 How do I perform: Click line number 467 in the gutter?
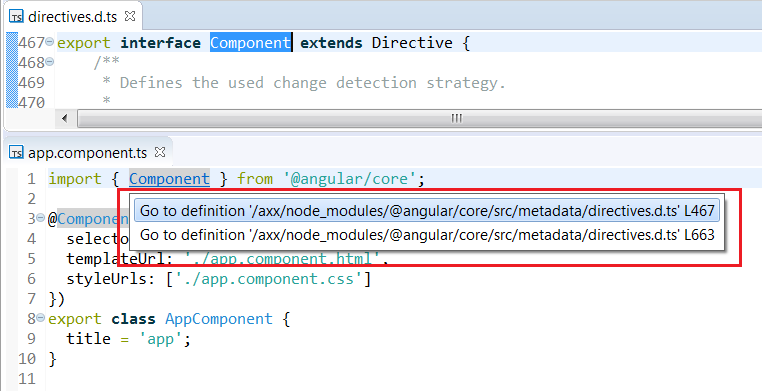pos(31,43)
